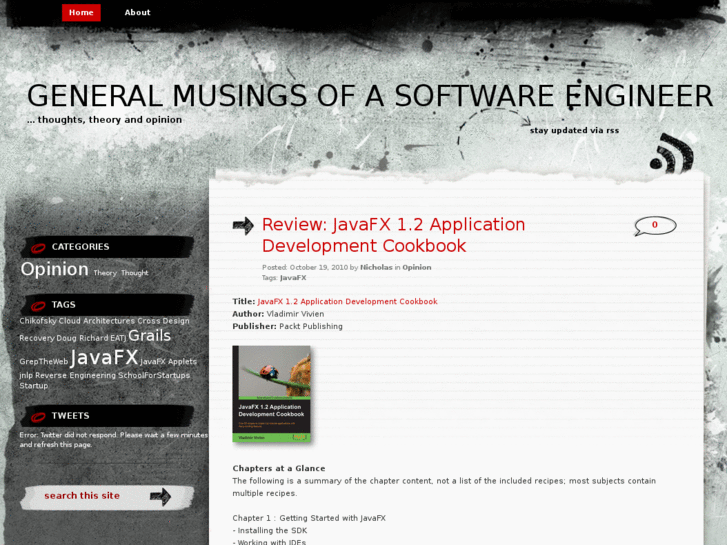Click the 'Vladimir Vivien' author text
This screenshot has width=727, height=545.
295,314
